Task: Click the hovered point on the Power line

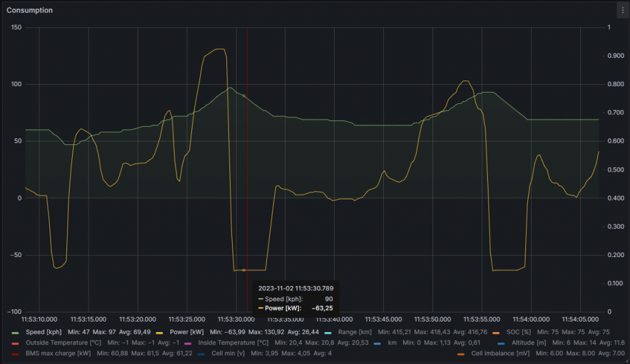Action: pos(244,270)
